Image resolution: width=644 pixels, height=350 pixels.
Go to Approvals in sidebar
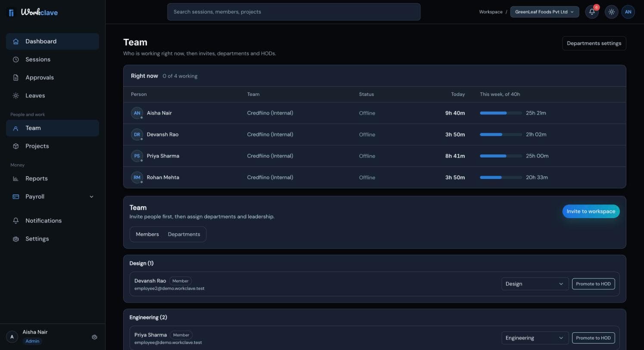(x=53, y=78)
